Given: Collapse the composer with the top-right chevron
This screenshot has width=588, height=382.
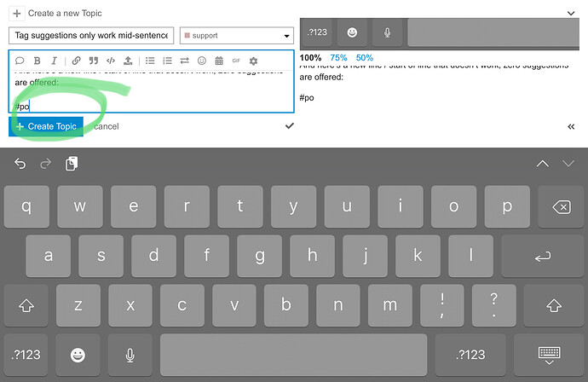Looking at the screenshot, I should (x=571, y=14).
